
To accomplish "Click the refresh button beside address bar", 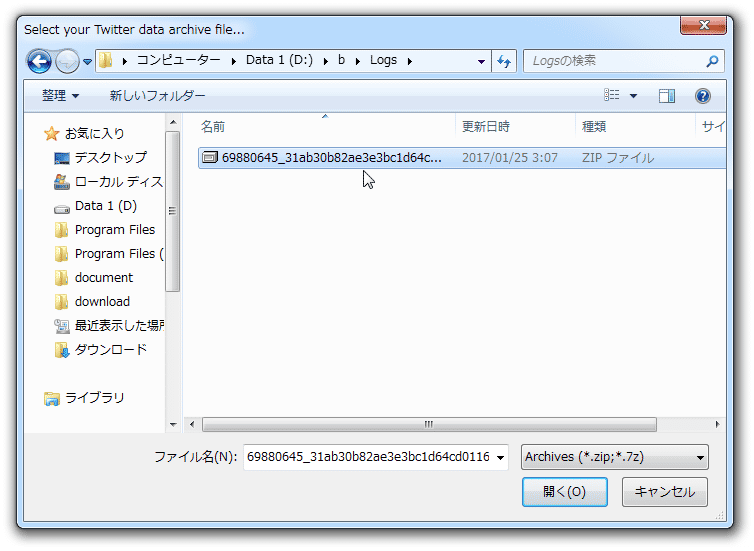I will coord(504,61).
